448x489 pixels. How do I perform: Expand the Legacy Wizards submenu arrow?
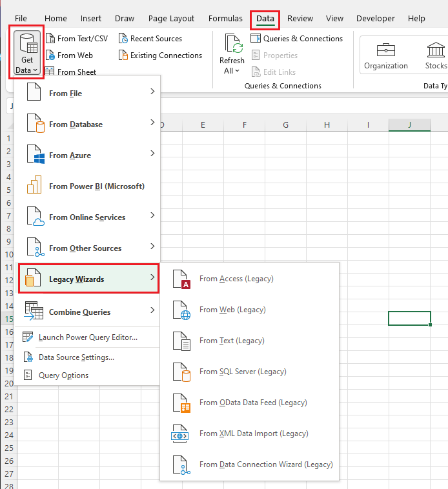[152, 277]
